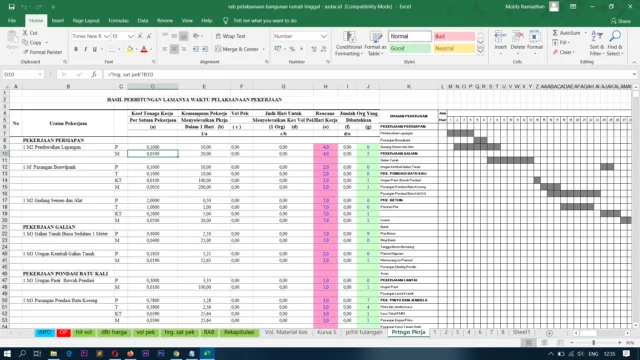
Task: Increase font size with the large A icon
Action: click(140, 36)
